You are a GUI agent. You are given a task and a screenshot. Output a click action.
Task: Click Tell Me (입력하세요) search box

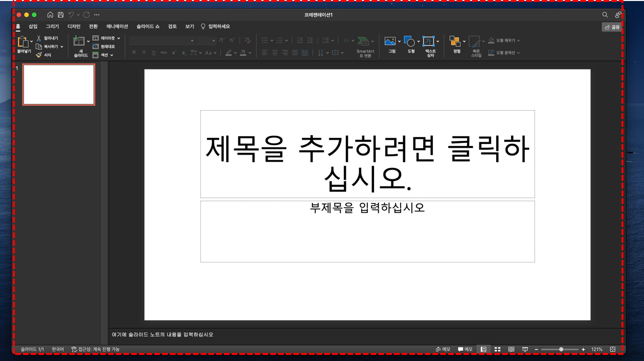click(215, 26)
